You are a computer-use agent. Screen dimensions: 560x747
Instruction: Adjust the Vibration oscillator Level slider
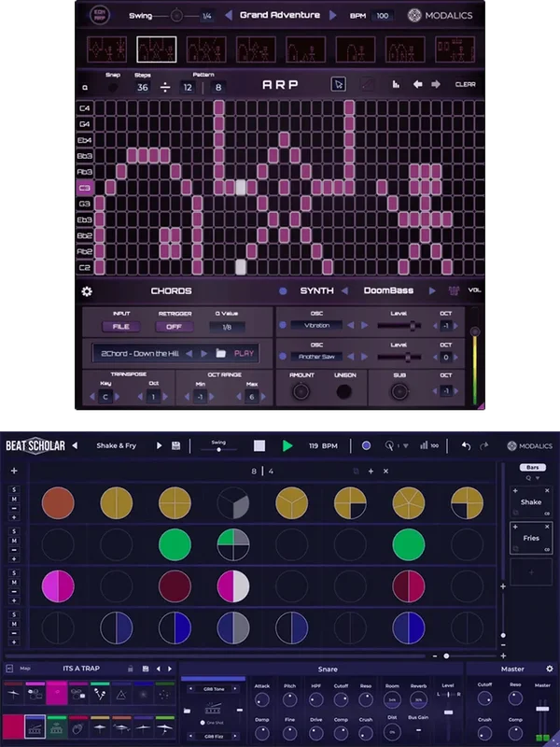click(x=399, y=326)
